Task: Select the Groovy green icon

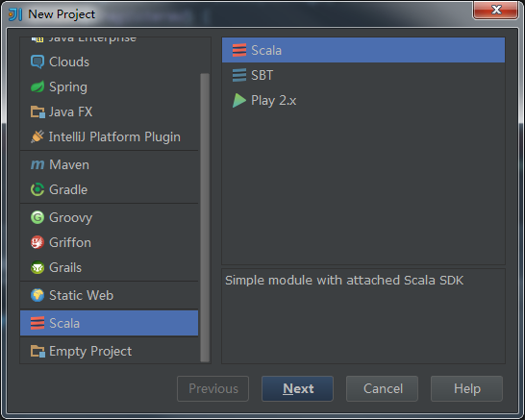Action: pos(37,217)
